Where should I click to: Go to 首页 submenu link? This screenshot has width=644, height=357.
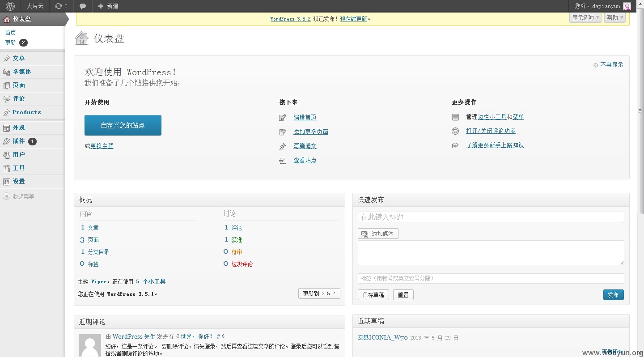(10, 33)
